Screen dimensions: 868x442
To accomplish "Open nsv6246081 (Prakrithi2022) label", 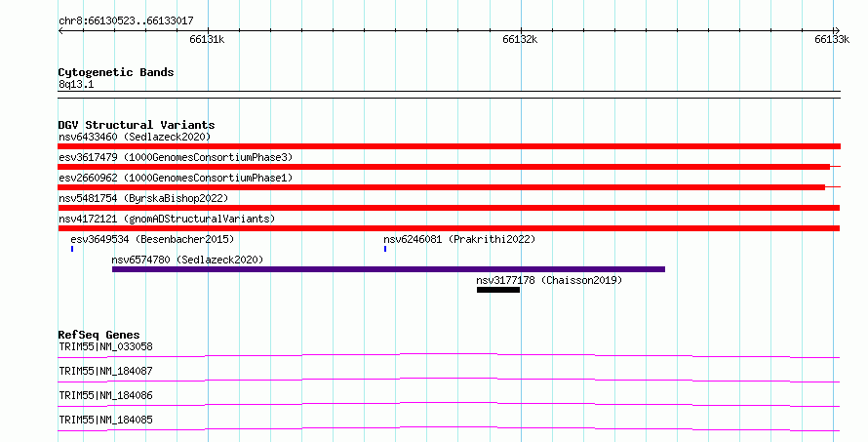I will [459, 239].
